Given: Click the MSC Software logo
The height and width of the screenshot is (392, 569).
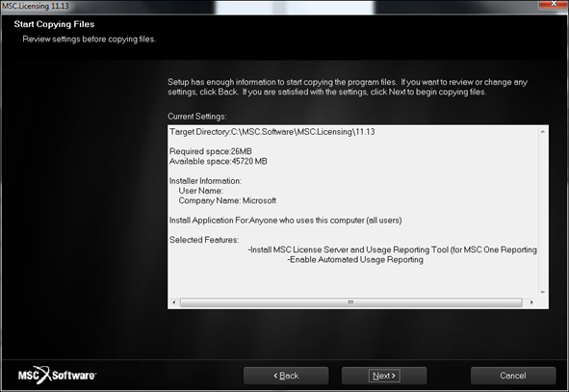Looking at the screenshot, I should (57, 375).
